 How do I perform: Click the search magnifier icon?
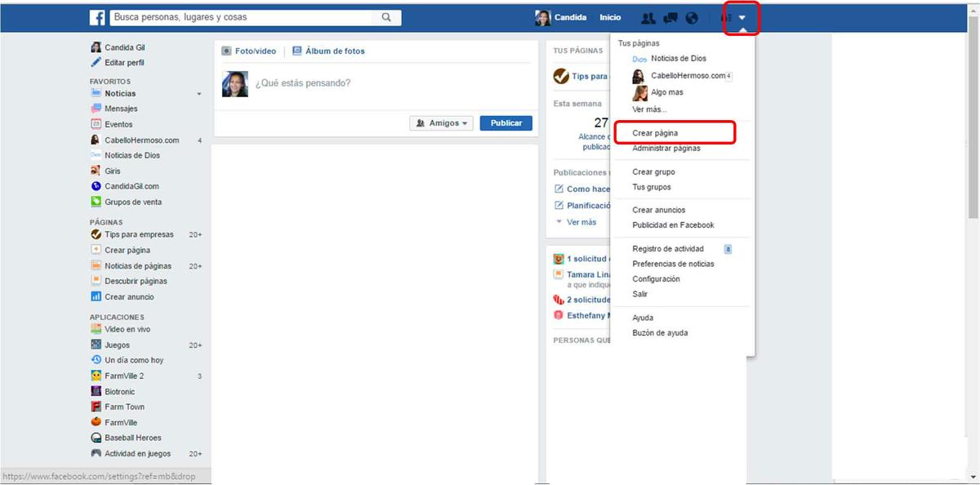[x=386, y=17]
